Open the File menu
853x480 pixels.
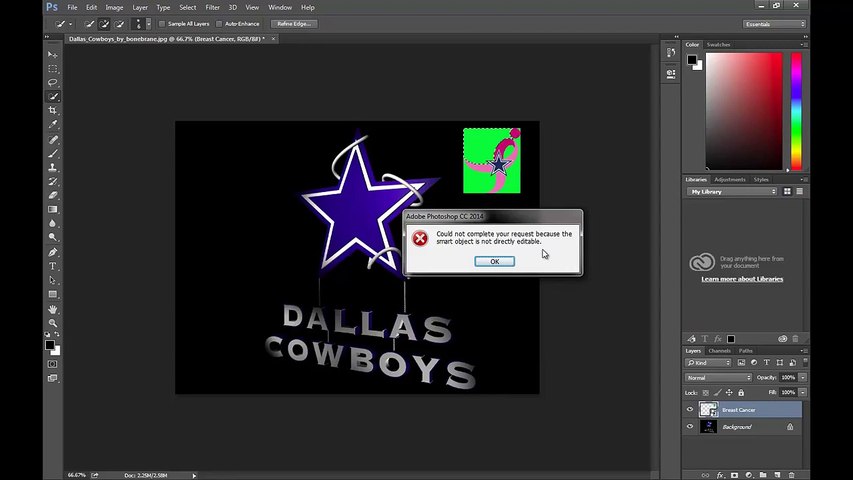pyautogui.click(x=72, y=8)
